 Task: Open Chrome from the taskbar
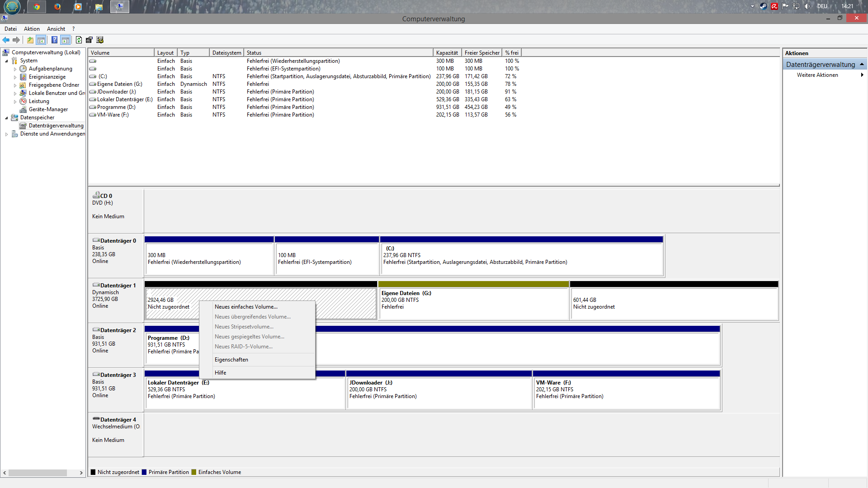tap(37, 7)
